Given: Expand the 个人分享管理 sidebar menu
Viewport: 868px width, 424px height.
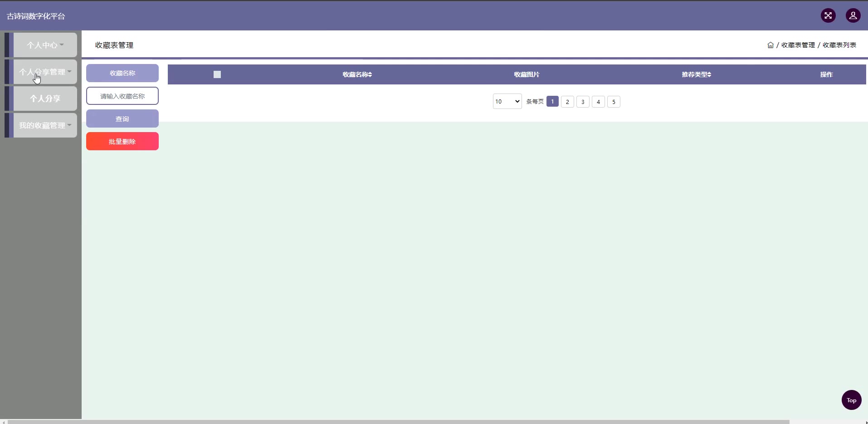Looking at the screenshot, I should click(45, 72).
